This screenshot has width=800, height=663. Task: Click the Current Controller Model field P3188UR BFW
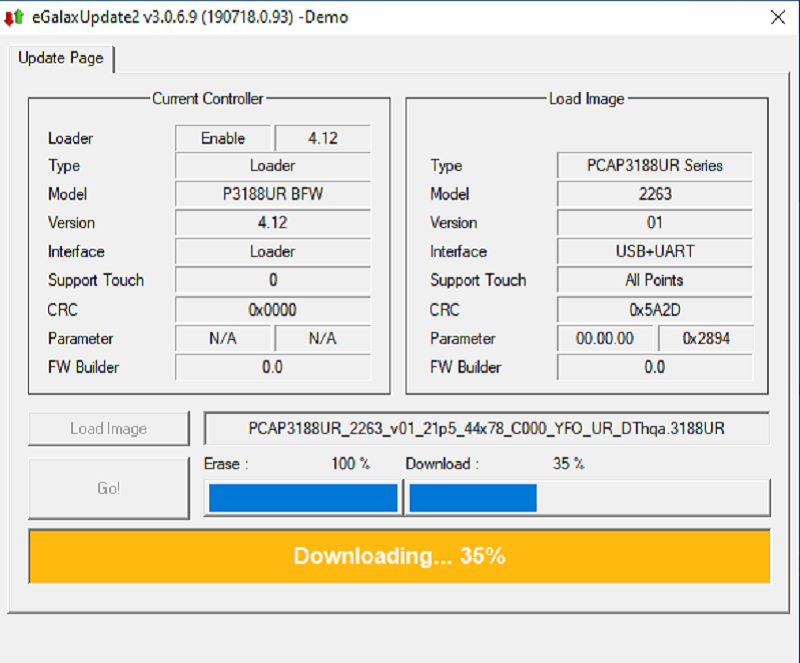[272, 194]
